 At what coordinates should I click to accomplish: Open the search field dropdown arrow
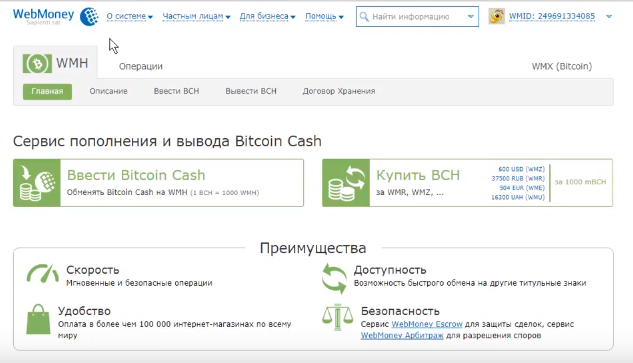click(471, 17)
